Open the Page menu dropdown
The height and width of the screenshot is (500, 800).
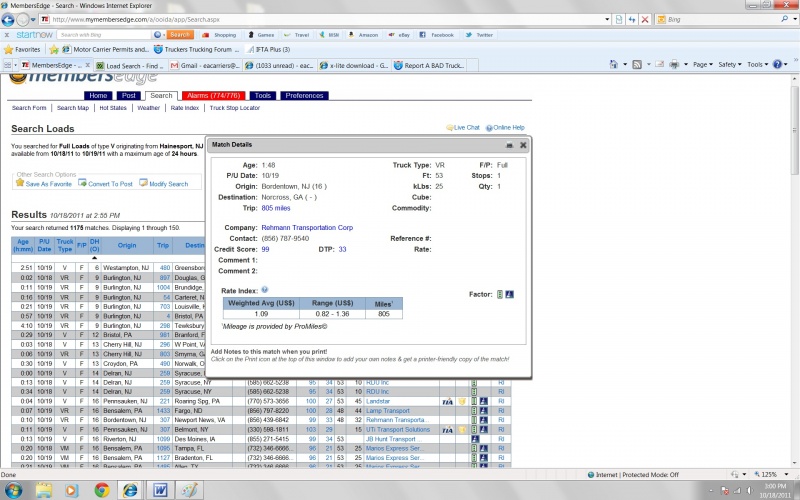[703, 65]
